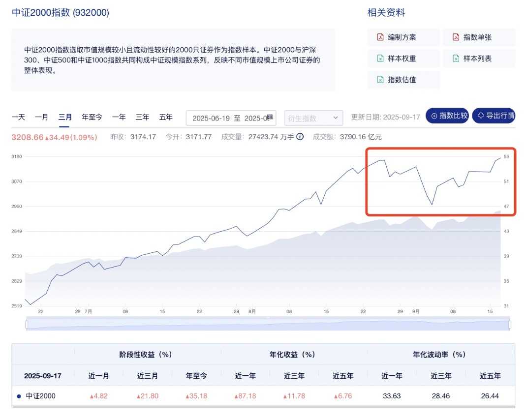Select the 一月 time range tab

[x=41, y=117]
